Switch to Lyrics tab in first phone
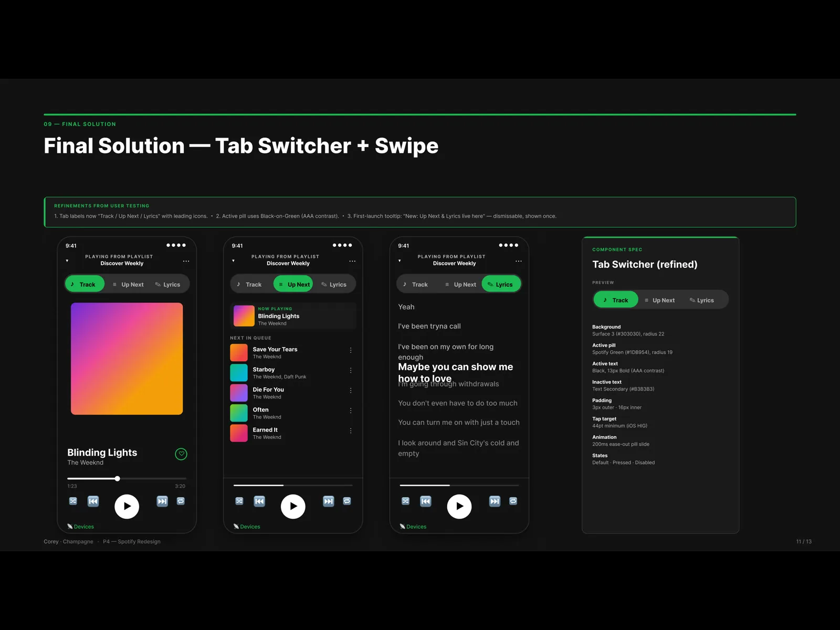 tap(167, 285)
